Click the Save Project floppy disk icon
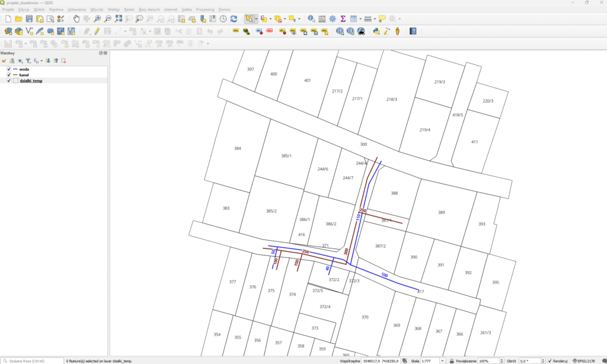The height and width of the screenshot is (364, 607). 29,19
